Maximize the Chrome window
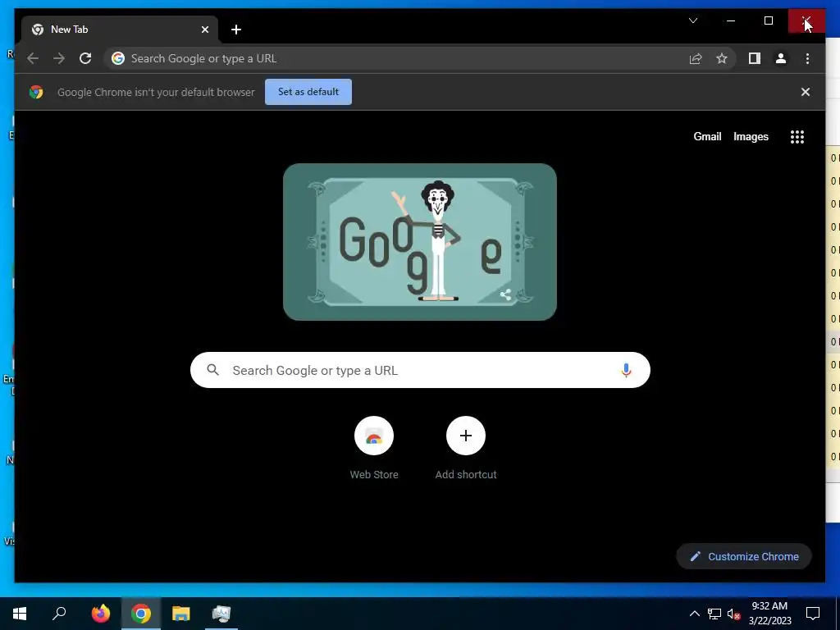 [x=768, y=21]
